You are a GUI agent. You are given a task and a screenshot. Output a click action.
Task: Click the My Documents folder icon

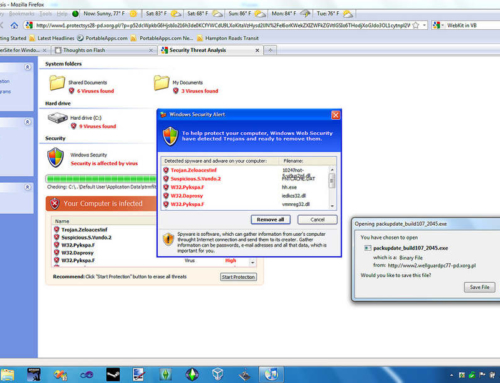pyautogui.click(x=161, y=83)
